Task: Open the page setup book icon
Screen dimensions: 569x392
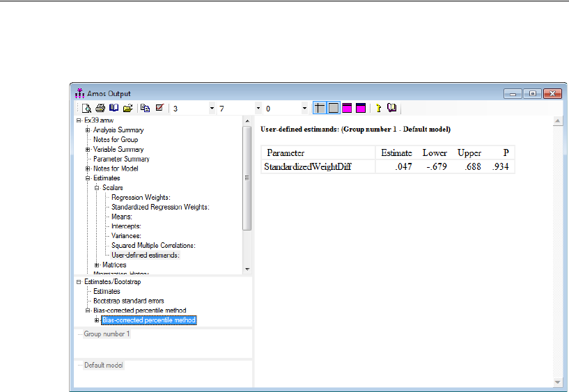Action: click(x=114, y=108)
